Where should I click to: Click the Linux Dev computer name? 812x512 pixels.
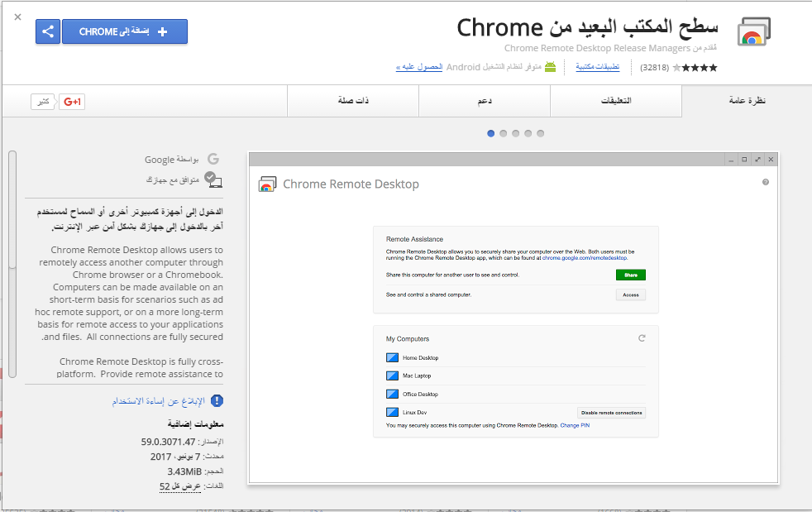415,413
